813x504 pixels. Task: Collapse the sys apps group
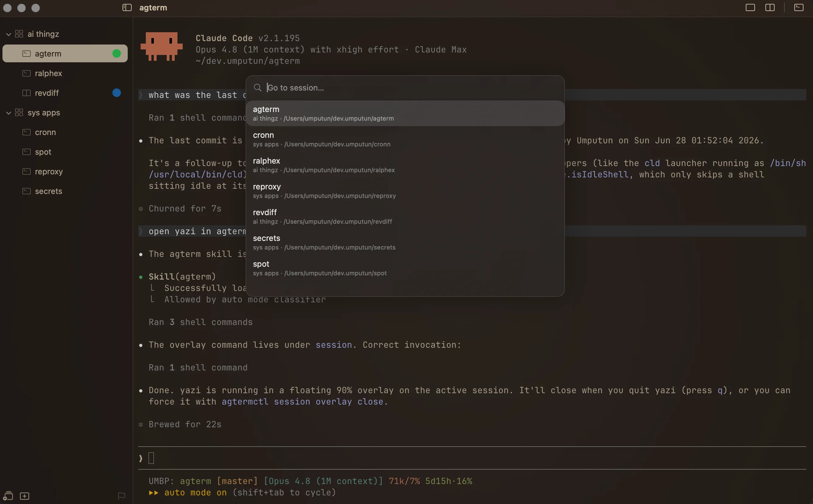tap(9, 113)
